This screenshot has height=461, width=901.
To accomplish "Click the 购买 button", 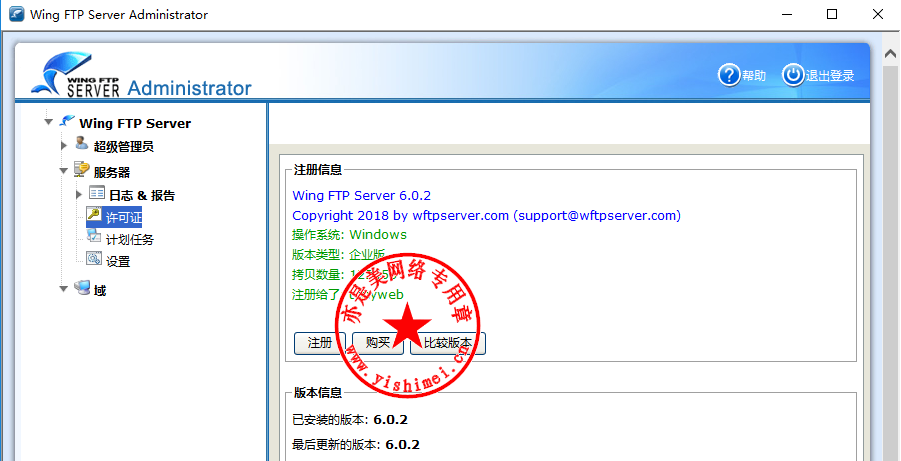I will click(x=378, y=343).
